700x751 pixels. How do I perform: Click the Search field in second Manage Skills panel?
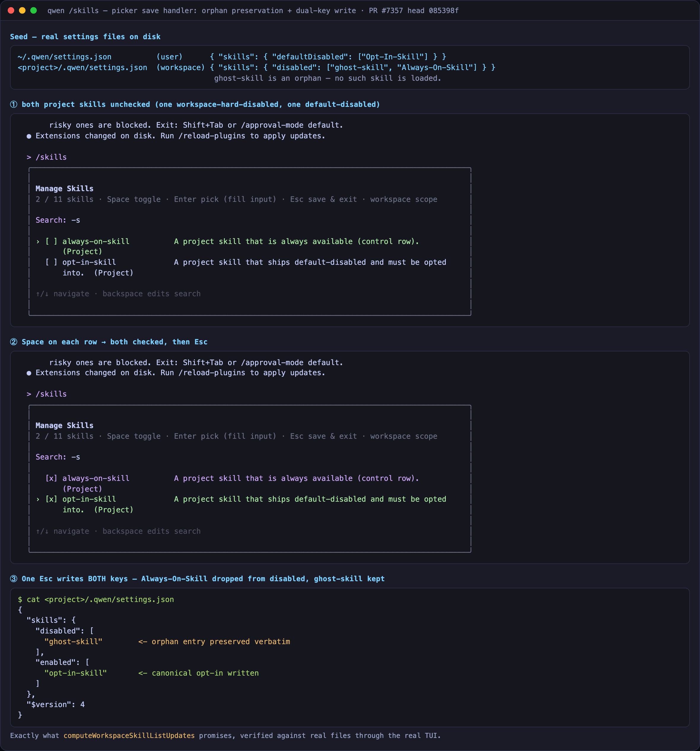pos(58,457)
